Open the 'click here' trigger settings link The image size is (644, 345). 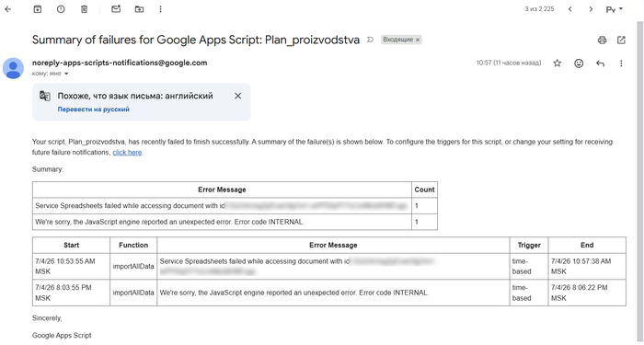pos(127,153)
